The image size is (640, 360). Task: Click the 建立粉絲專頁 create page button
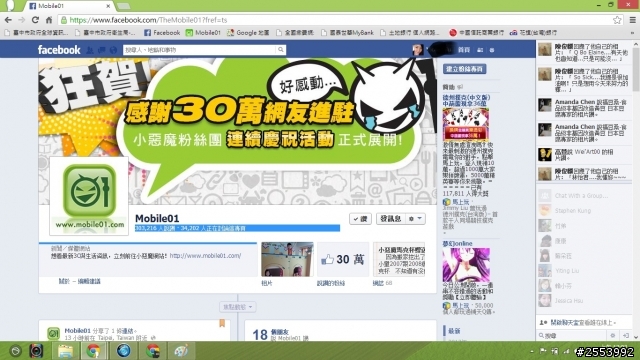click(x=464, y=69)
